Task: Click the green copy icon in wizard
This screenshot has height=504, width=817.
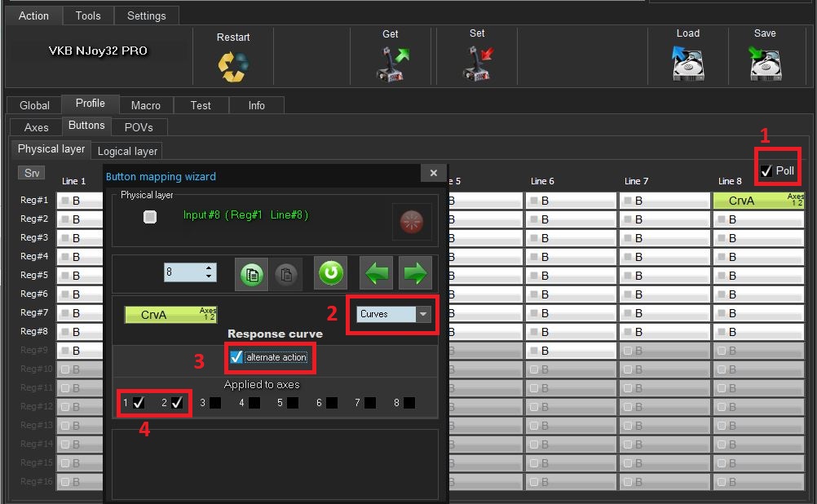Action: (251, 274)
